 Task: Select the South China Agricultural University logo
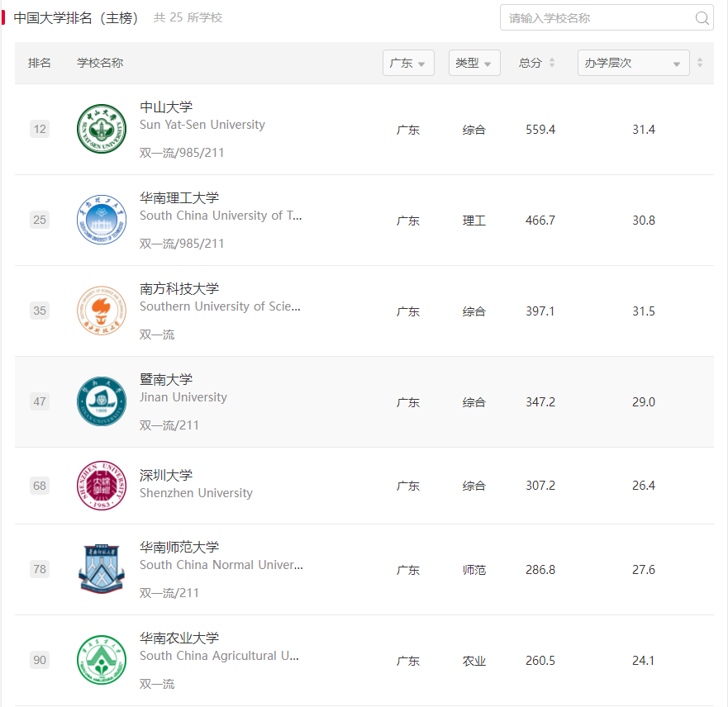coord(102,660)
